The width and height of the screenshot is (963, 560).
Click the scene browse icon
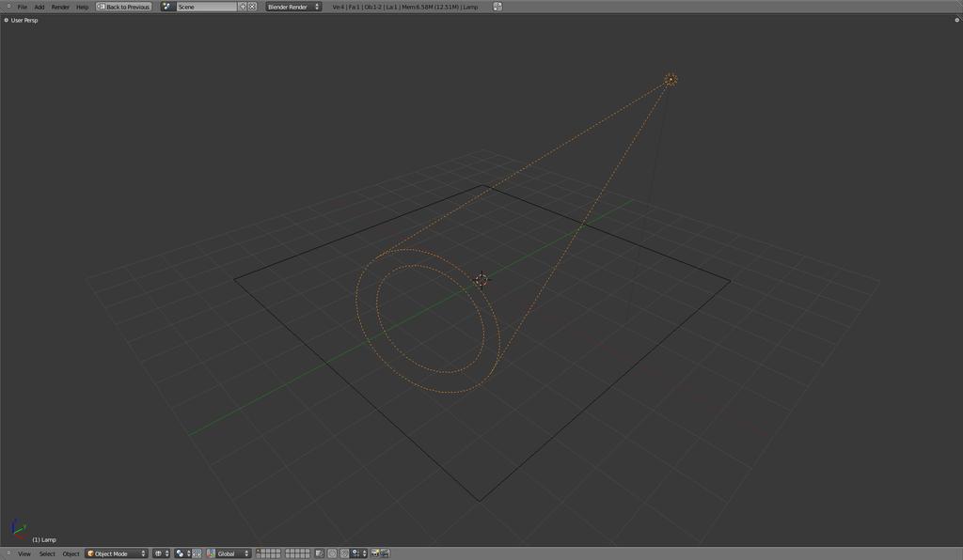[x=167, y=7]
